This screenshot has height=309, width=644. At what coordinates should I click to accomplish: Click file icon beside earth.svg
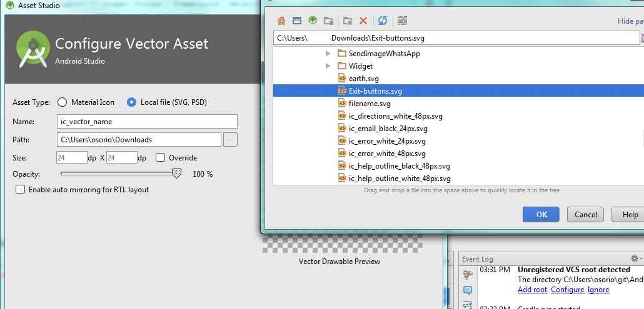point(342,78)
